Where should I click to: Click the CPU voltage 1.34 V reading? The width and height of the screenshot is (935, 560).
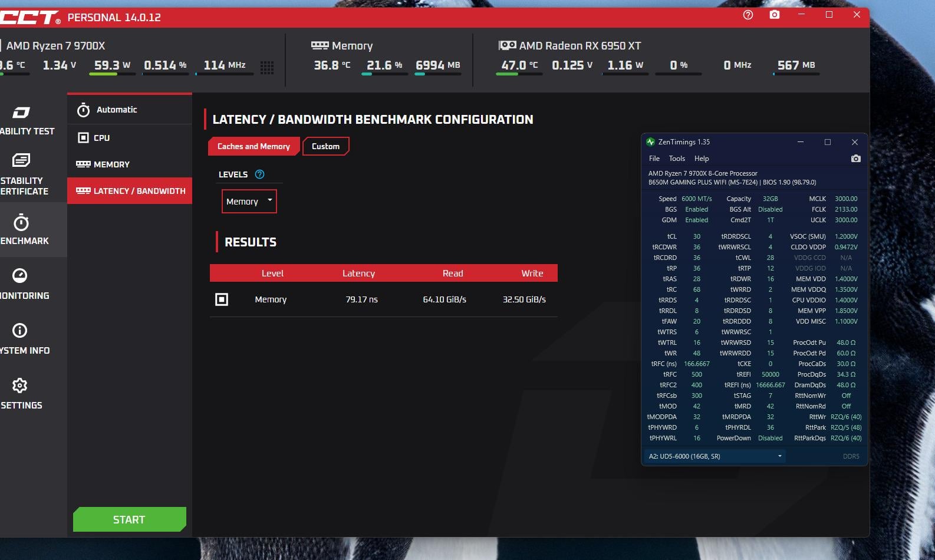coord(60,65)
